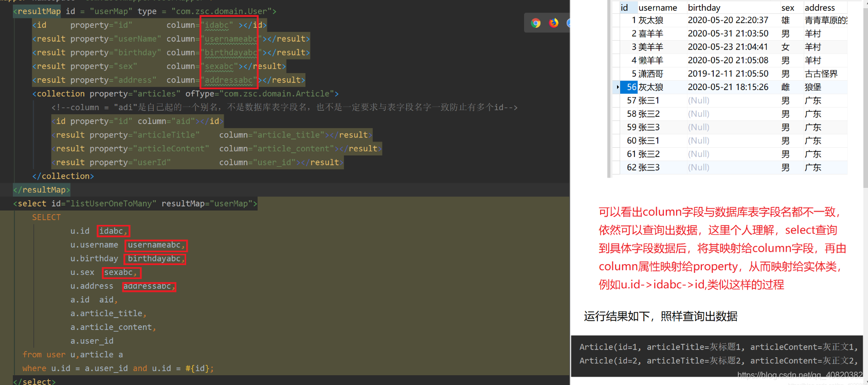Click birthday cell 2020-05-21 18:15:26
The width and height of the screenshot is (868, 385).
pos(728,87)
